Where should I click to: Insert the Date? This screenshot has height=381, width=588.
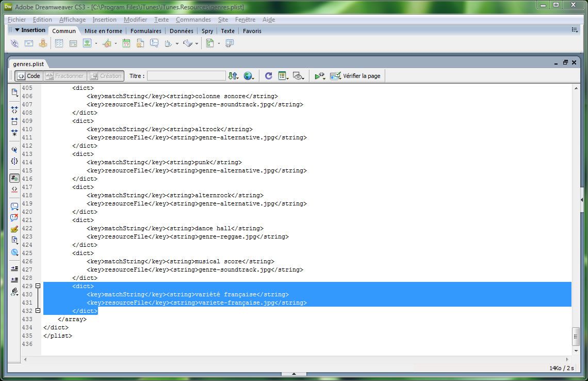click(126, 43)
